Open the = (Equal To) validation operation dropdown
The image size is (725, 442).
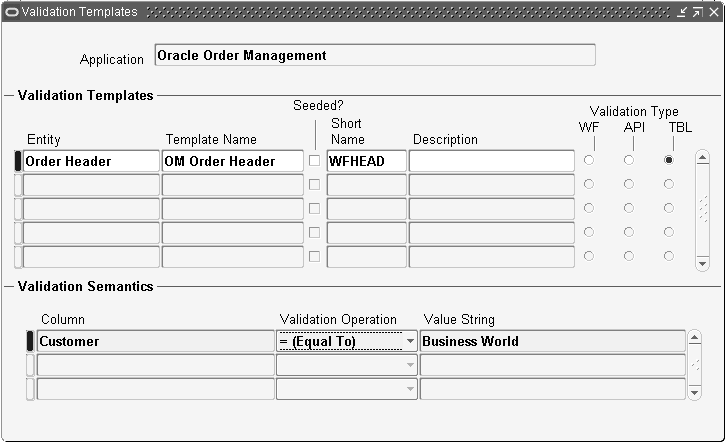(410, 341)
